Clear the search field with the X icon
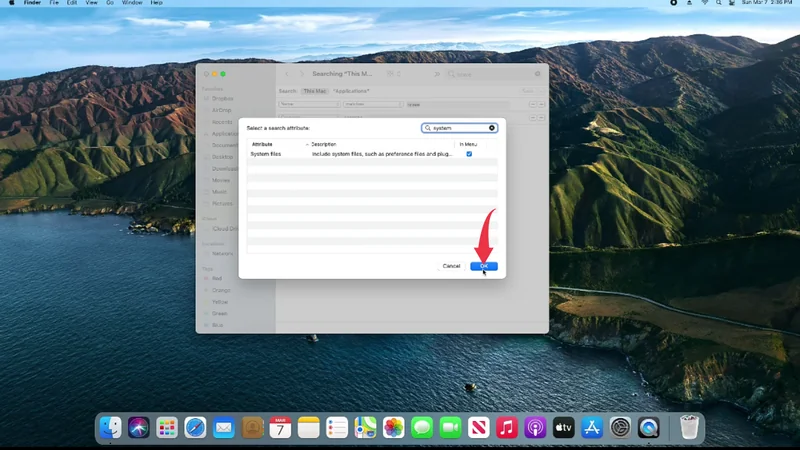The height and width of the screenshot is (450, 800). tap(492, 128)
